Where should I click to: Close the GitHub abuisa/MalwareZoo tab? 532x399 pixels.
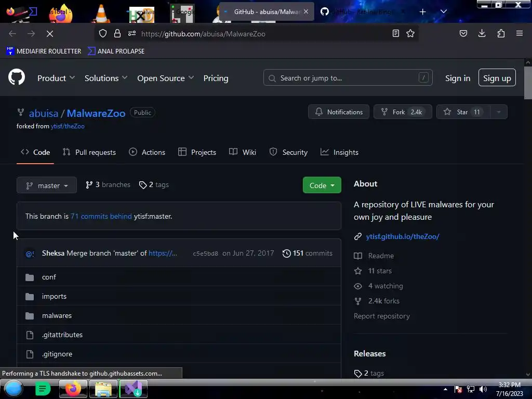tap(306, 11)
